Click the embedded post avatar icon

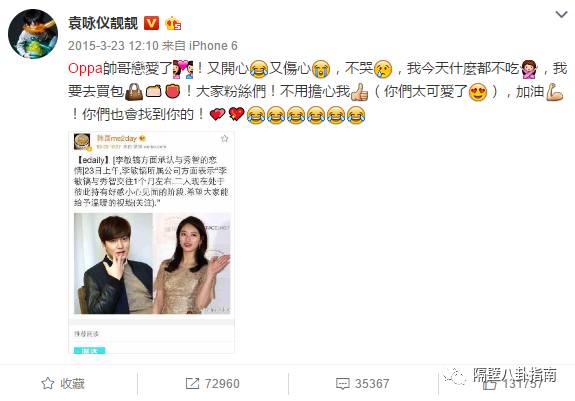[82, 141]
